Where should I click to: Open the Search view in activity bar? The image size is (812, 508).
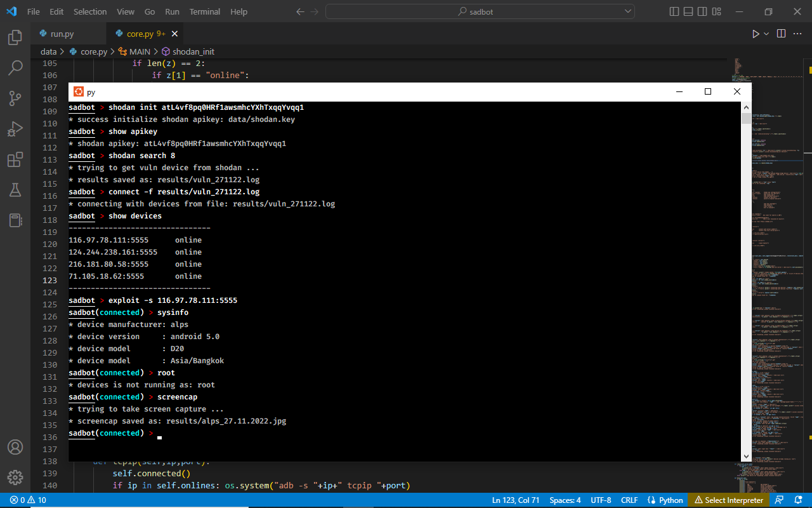click(x=15, y=67)
